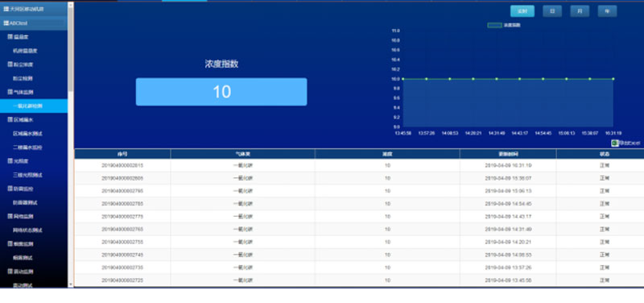Click chart data point at 14:31:49
Screen dimensions: 644x303
coord(497,78)
